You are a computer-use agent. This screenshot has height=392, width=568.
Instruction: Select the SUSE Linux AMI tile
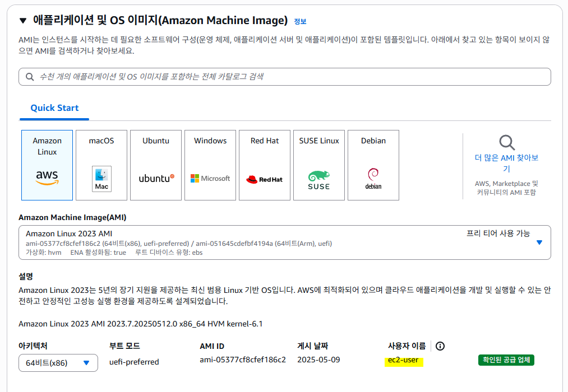pos(319,165)
